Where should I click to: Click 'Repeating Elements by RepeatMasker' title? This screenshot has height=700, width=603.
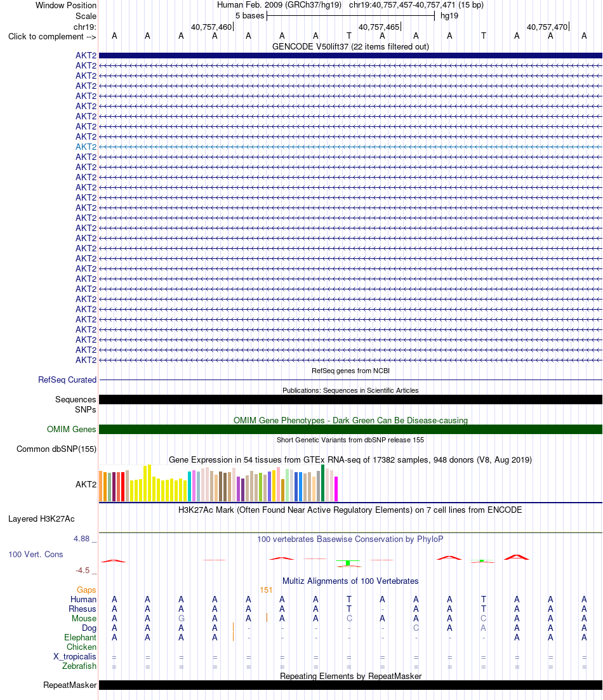[350, 677]
